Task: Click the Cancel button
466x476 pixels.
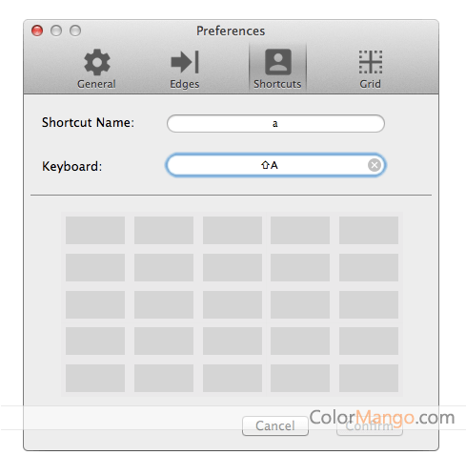Action: tap(275, 425)
